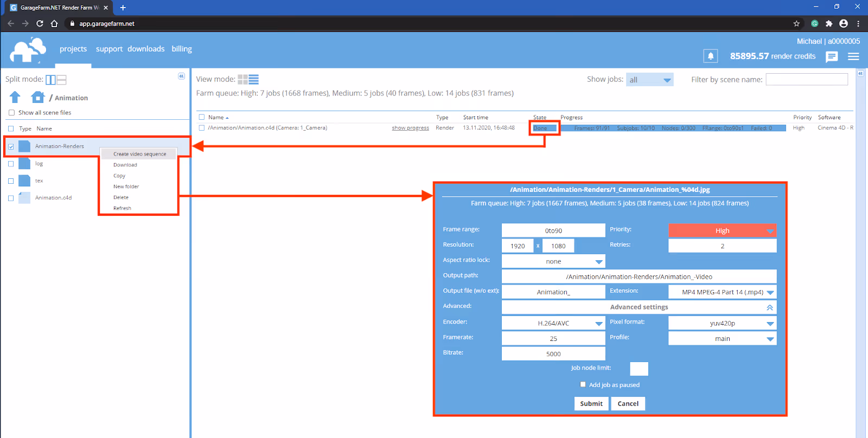Collapse the left project panel
This screenshot has height=438, width=868.
(x=181, y=76)
